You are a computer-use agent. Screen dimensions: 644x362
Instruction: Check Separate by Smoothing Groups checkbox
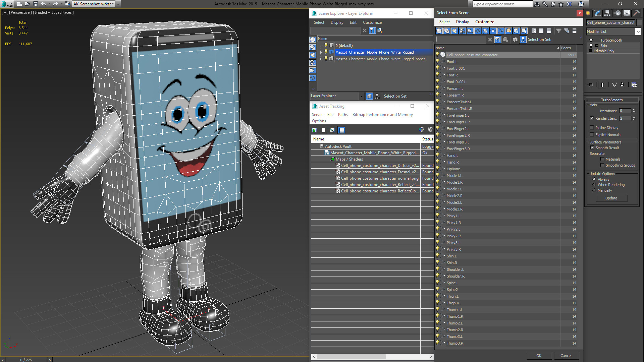click(x=602, y=165)
